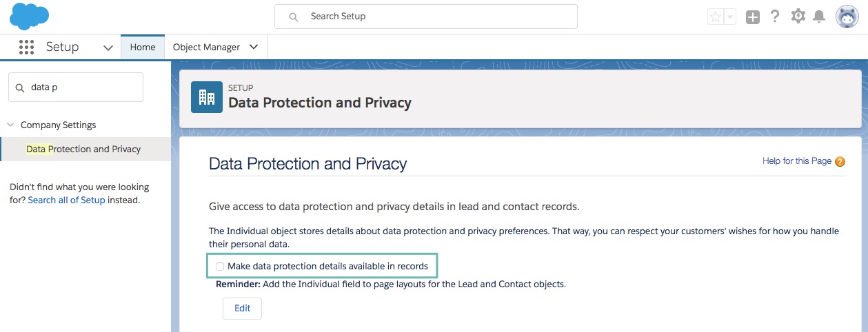Open the setup gear menu
This screenshot has height=332, width=868.
(798, 17)
